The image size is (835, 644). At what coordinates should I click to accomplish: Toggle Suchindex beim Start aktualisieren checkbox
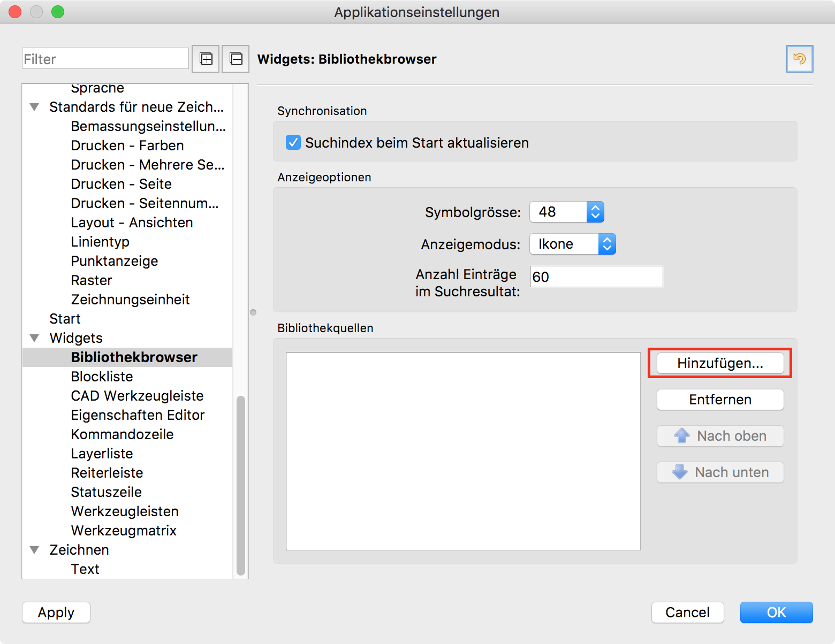293,143
